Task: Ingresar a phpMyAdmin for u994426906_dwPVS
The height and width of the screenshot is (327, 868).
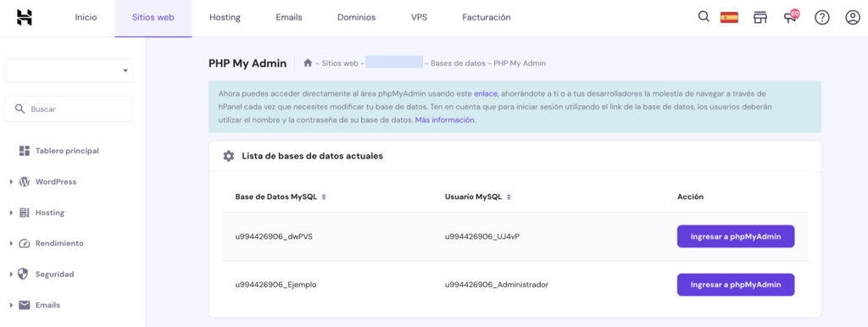Action: pos(736,236)
